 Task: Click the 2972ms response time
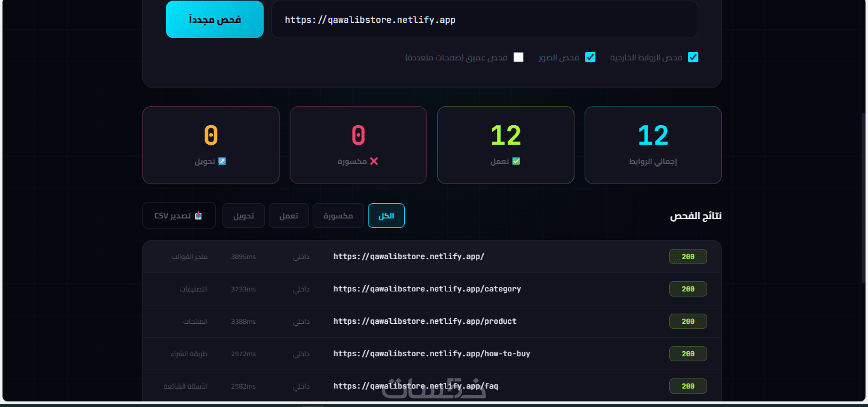point(243,354)
